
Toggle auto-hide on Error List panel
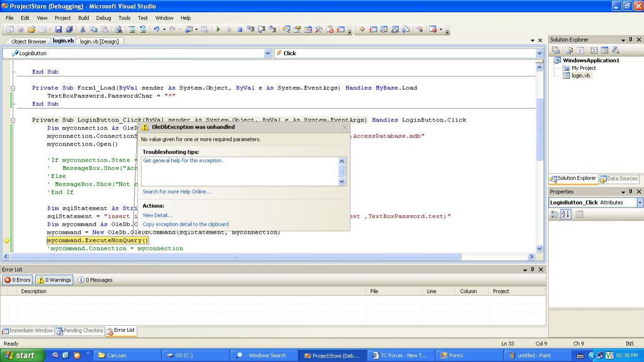(x=533, y=270)
